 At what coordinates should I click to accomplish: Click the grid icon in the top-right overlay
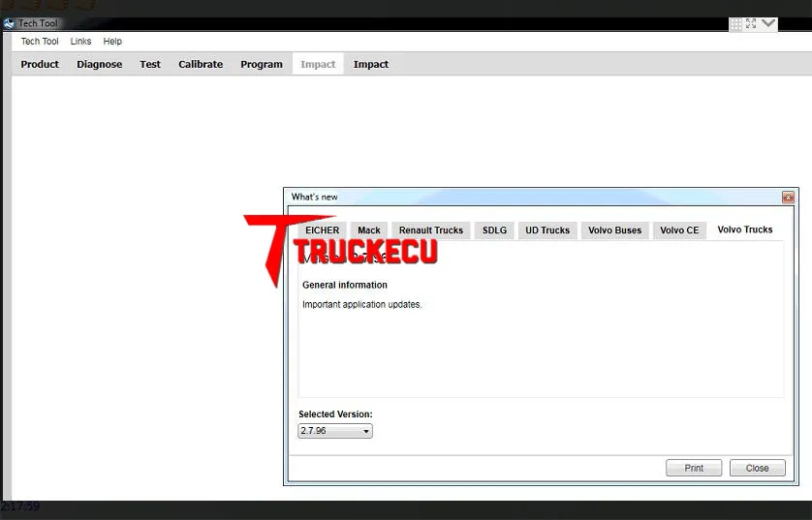point(735,24)
